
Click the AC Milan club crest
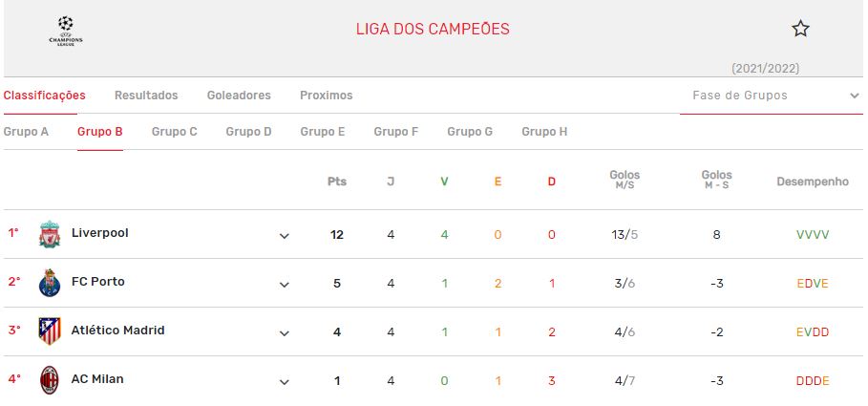point(50,380)
